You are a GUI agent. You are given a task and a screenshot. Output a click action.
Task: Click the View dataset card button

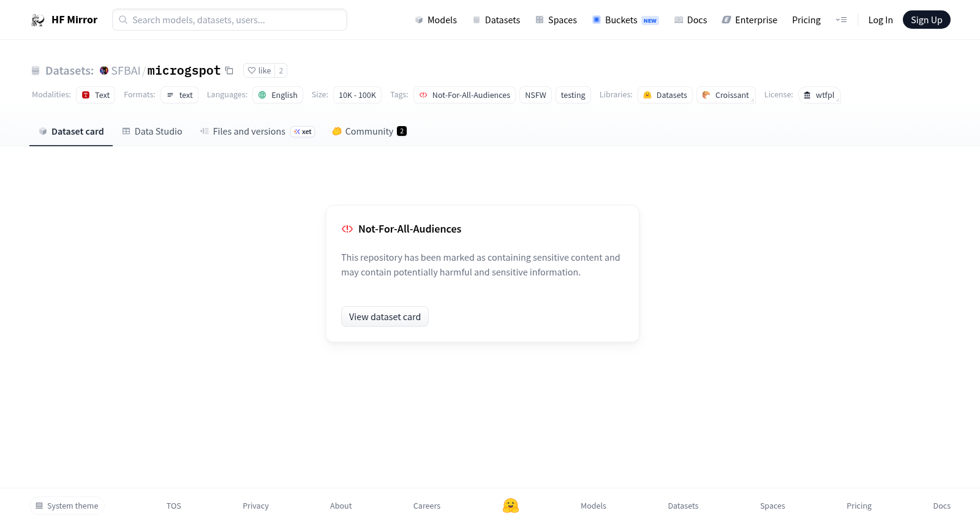click(385, 316)
